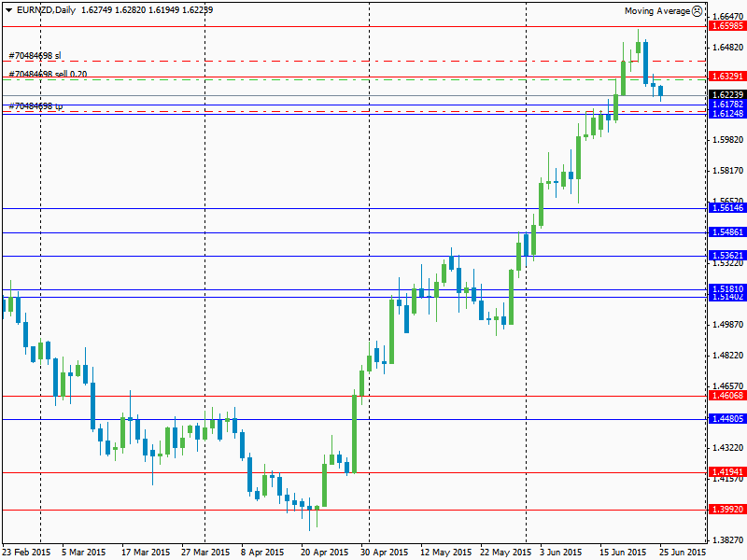The image size is (747, 560).
Task: Select the #70484698 sl order label
Action: coord(35,56)
